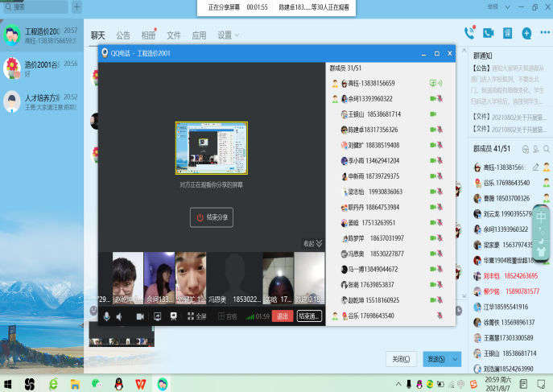Open the three-dot more options icon
Viewport: 553px width, 392px height.
click(x=544, y=33)
